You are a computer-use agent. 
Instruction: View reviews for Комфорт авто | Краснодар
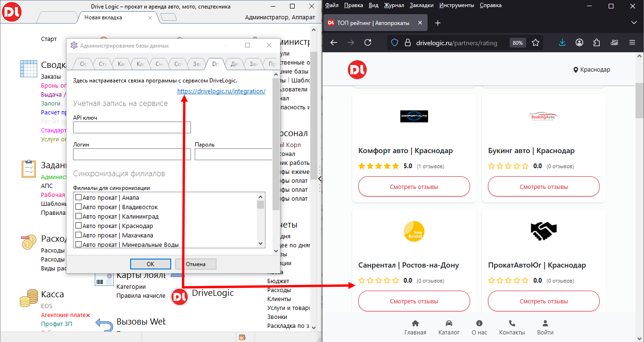[x=414, y=187]
